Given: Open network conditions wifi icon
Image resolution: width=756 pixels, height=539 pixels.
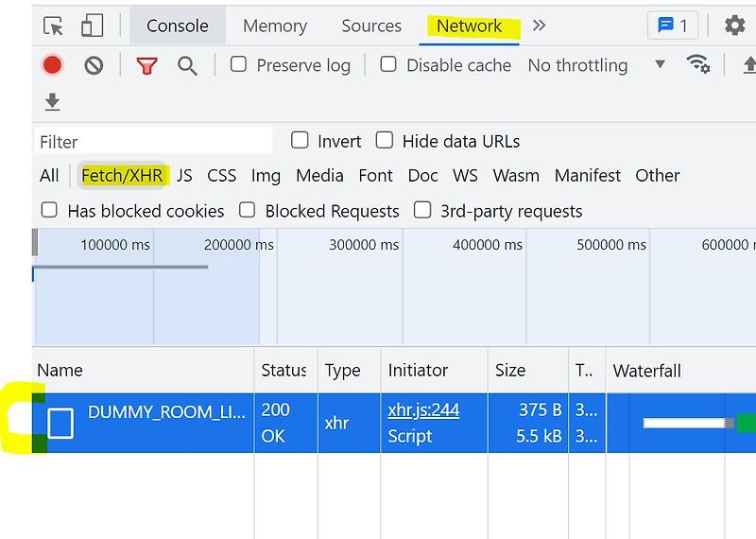Looking at the screenshot, I should (x=698, y=64).
